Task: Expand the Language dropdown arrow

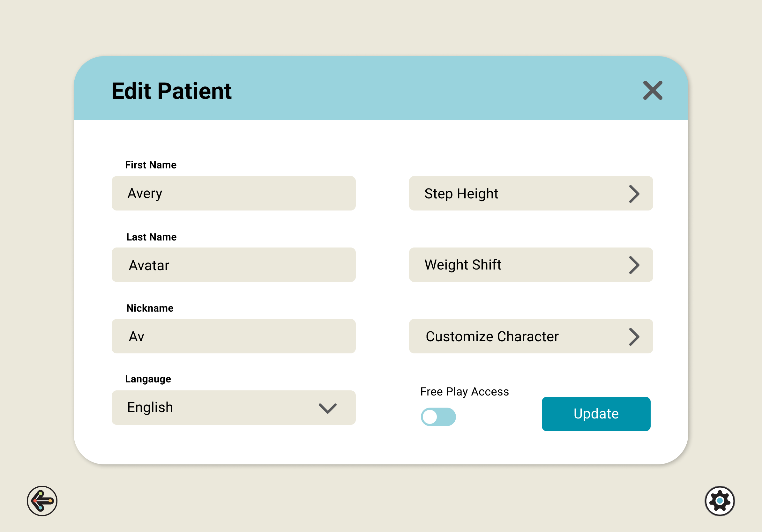Action: 328,408
